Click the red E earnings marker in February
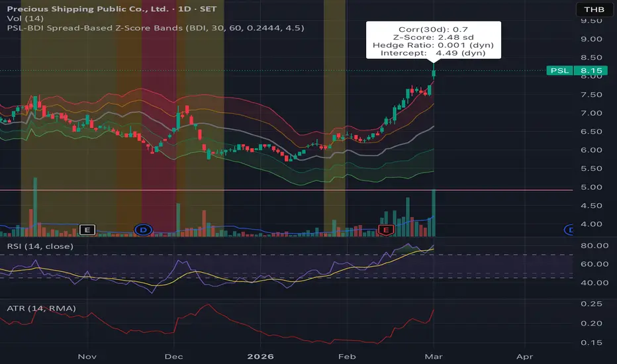Screen dimensions: 617x364 click(386, 230)
